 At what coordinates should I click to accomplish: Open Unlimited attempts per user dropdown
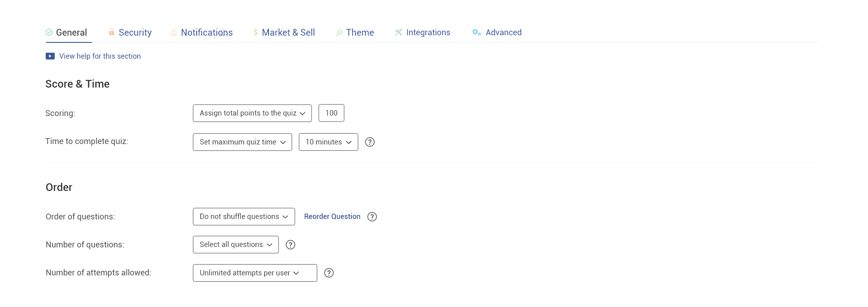(x=255, y=273)
